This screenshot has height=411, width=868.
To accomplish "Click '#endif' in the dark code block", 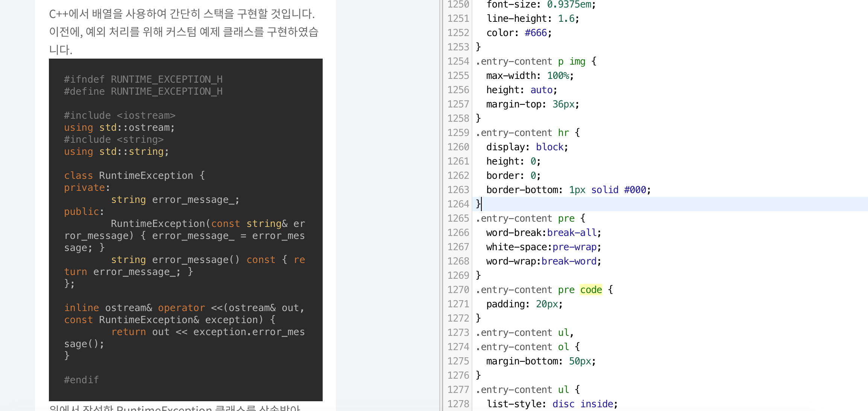I will point(81,380).
